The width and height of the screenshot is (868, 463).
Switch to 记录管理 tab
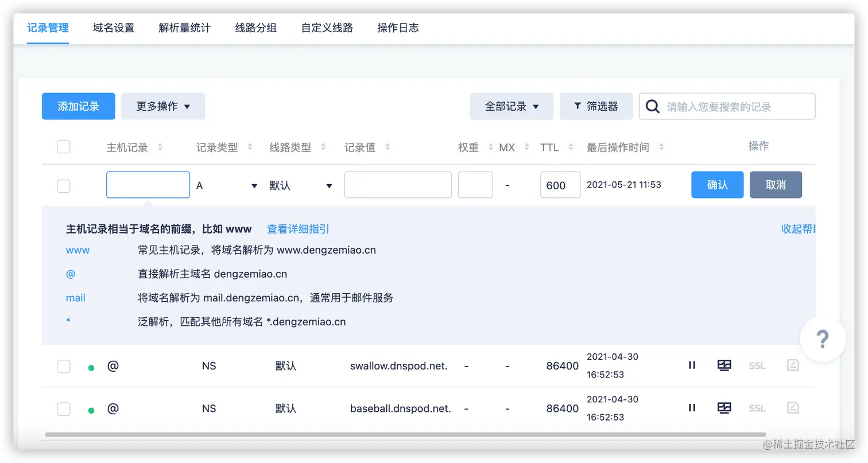pyautogui.click(x=48, y=28)
